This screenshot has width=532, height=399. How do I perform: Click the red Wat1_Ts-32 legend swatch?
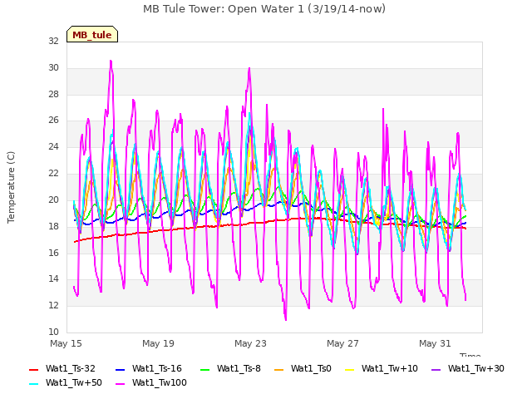pos(33,369)
